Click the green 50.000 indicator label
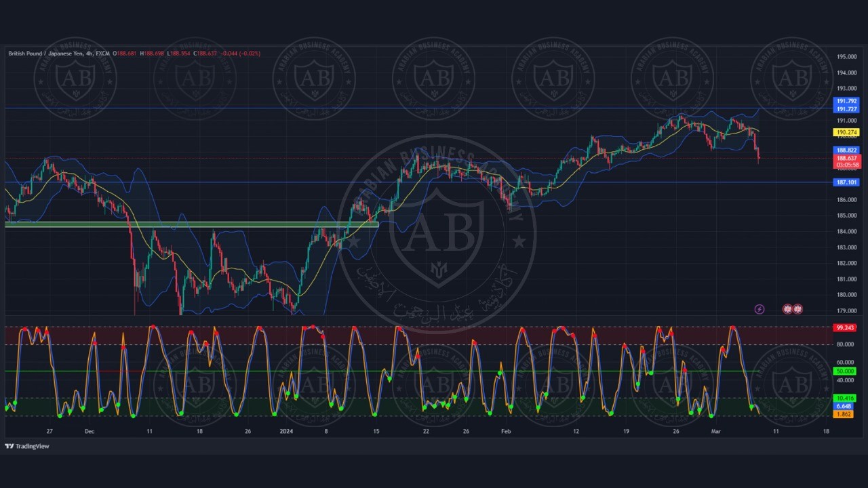 click(x=844, y=371)
